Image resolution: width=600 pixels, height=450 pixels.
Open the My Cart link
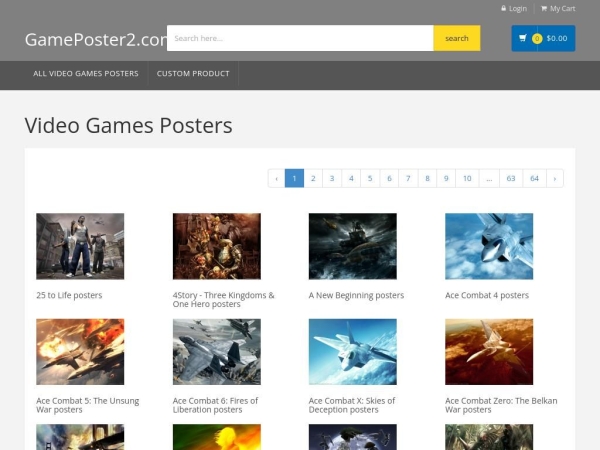pyautogui.click(x=562, y=8)
